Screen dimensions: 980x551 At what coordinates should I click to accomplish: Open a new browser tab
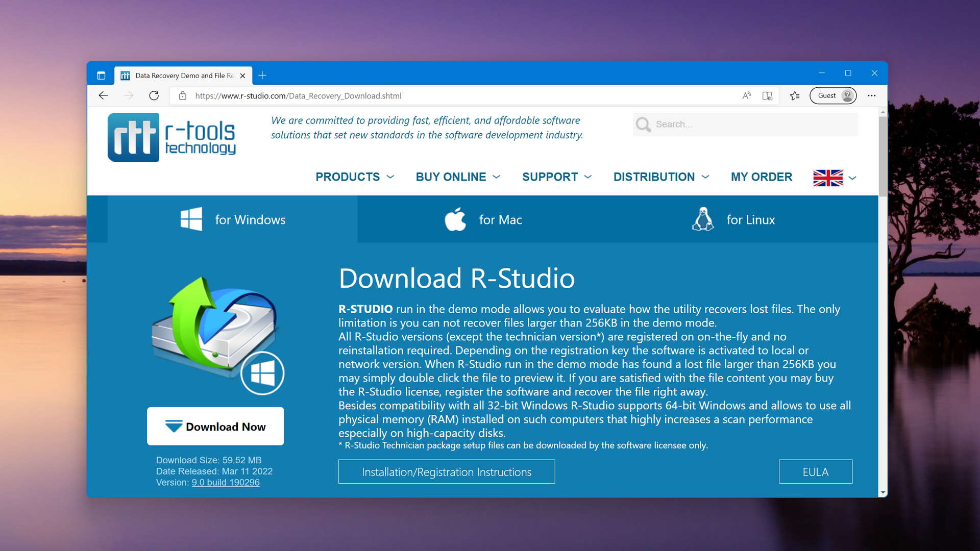coord(262,76)
